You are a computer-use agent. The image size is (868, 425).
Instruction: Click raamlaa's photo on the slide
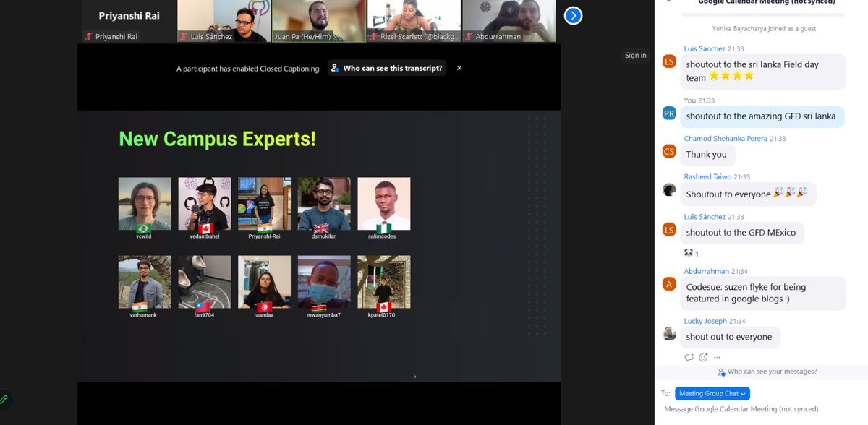pyautogui.click(x=265, y=282)
